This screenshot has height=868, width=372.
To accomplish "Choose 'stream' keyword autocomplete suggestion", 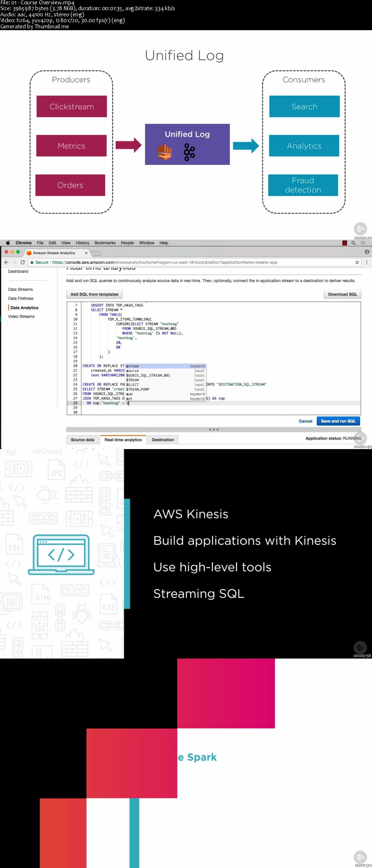I will click(x=165, y=366).
